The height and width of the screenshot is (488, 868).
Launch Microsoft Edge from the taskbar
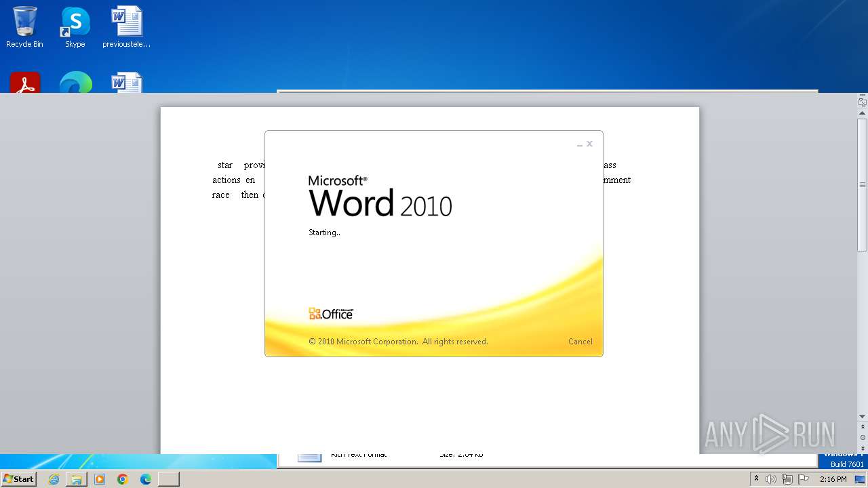coord(146,479)
